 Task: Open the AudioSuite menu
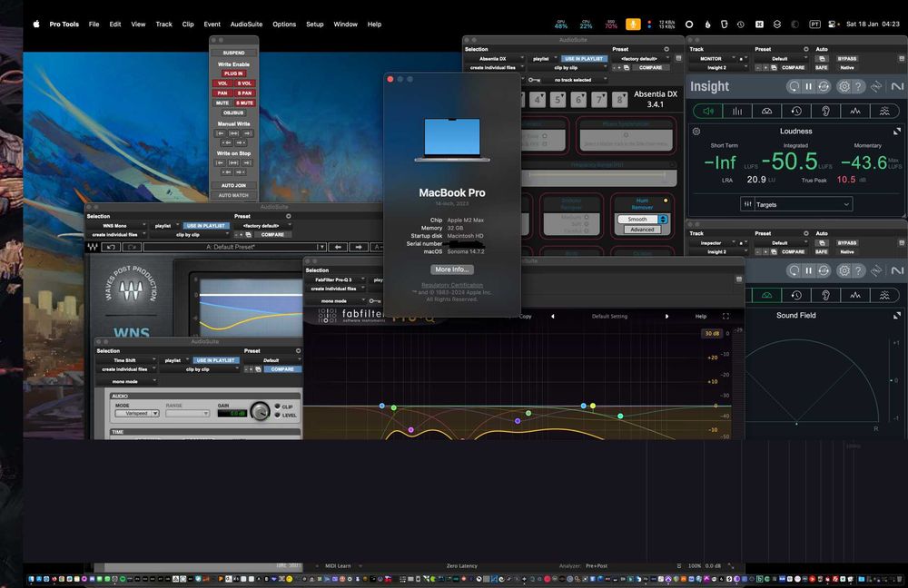pos(247,24)
